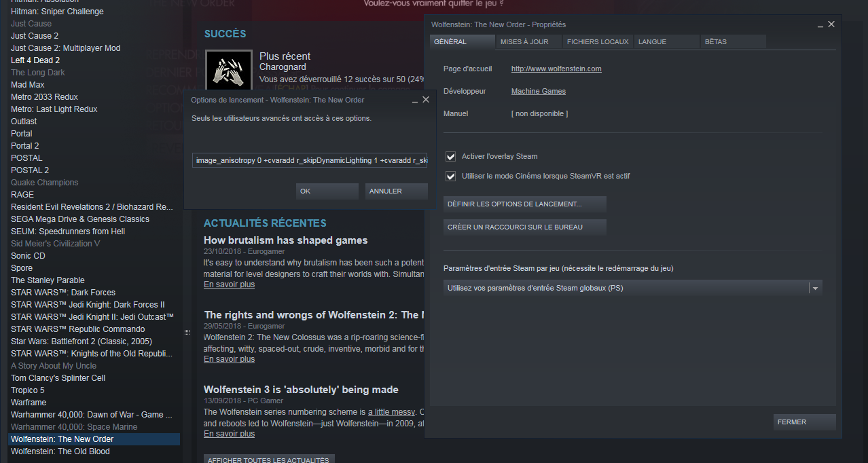
Task: Click Créer un raccourci sur le bureau
Action: [x=524, y=227]
